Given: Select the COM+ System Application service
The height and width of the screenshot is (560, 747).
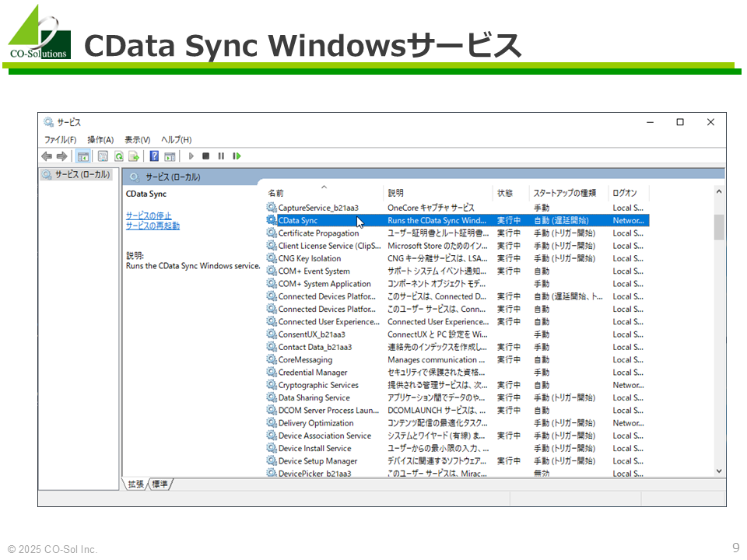Looking at the screenshot, I should (x=458, y=284).
